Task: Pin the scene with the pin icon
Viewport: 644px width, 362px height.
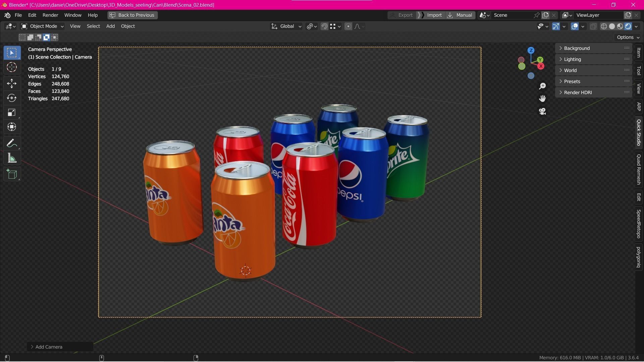Action: pos(536,15)
